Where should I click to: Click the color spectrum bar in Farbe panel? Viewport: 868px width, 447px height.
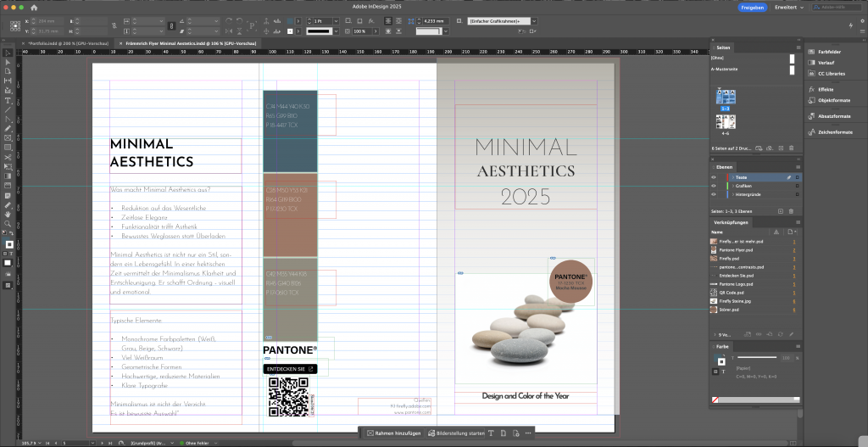759,399
